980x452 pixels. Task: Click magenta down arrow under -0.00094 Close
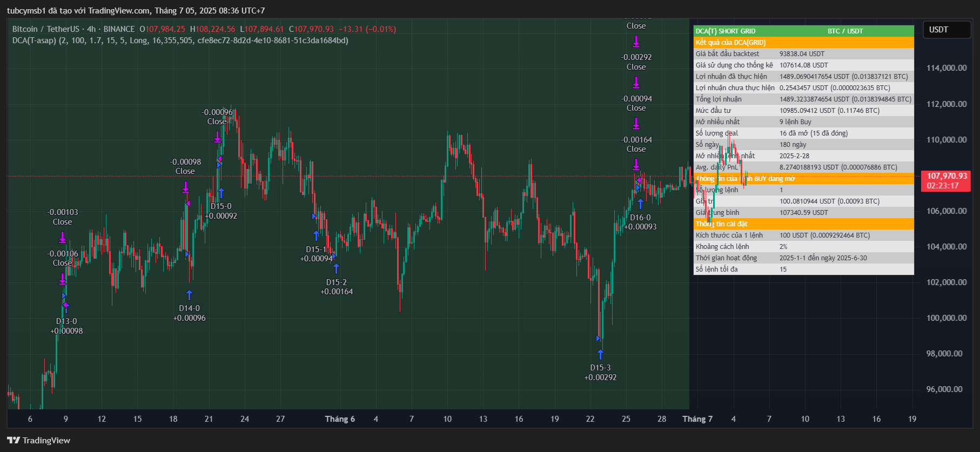pyautogui.click(x=636, y=124)
